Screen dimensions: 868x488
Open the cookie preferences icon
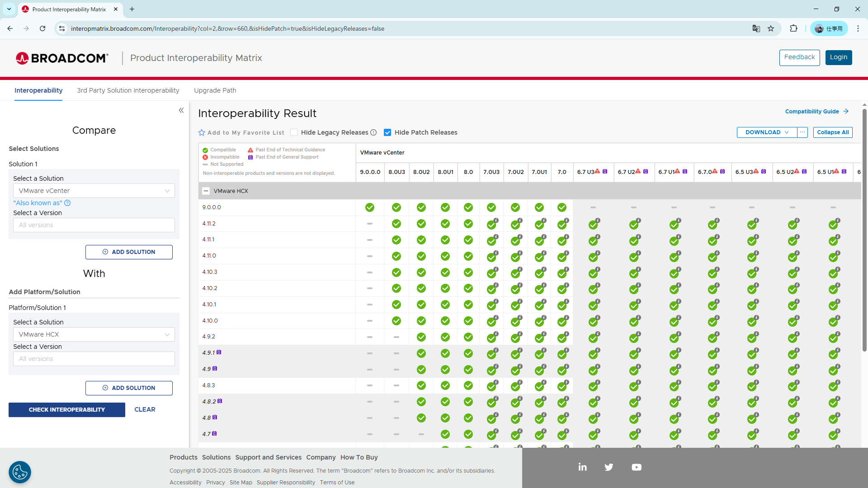(20, 472)
